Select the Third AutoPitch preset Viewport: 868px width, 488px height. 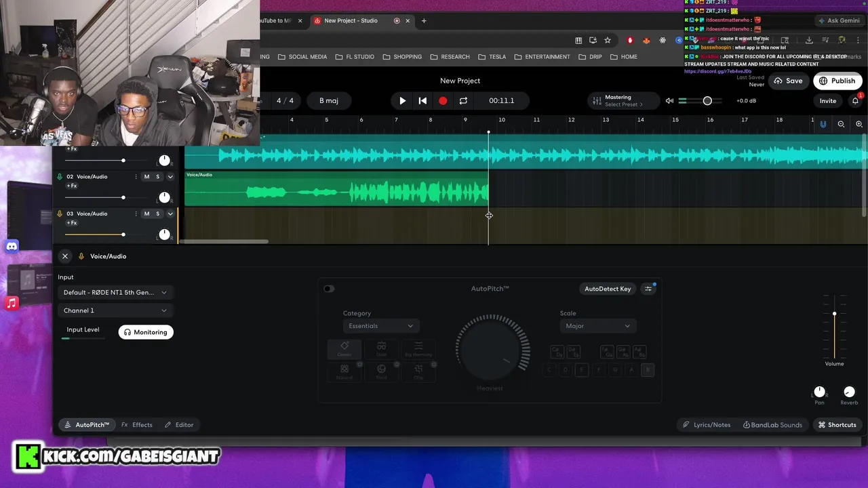[x=381, y=371]
